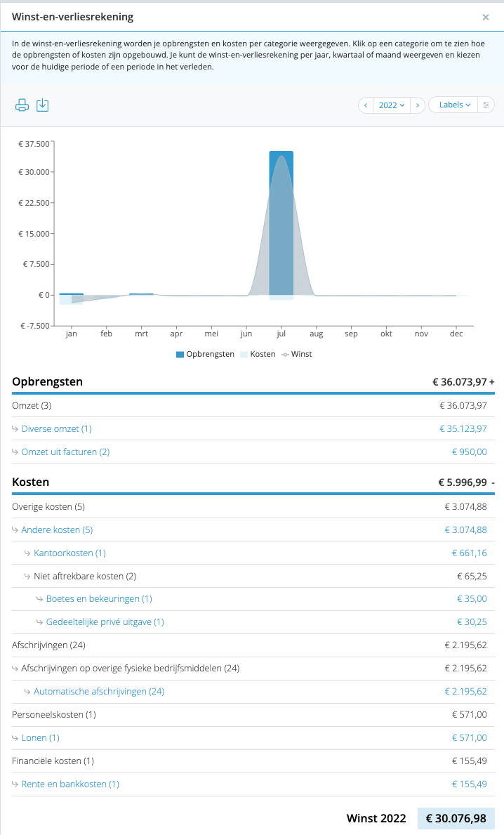Open Lonen (1) category
504x835 pixels.
41,737
